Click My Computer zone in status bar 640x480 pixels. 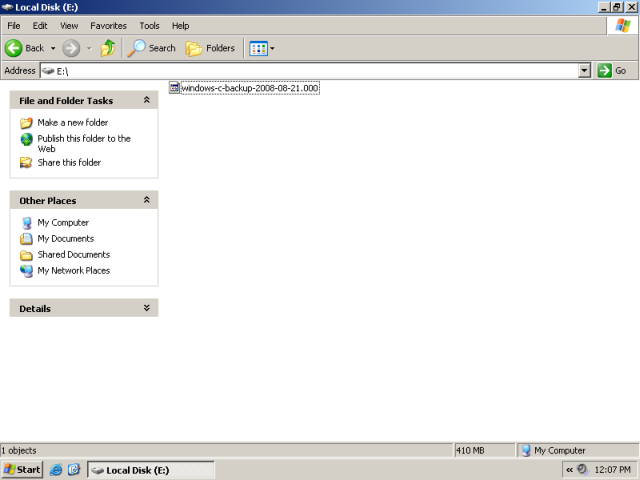click(x=554, y=451)
